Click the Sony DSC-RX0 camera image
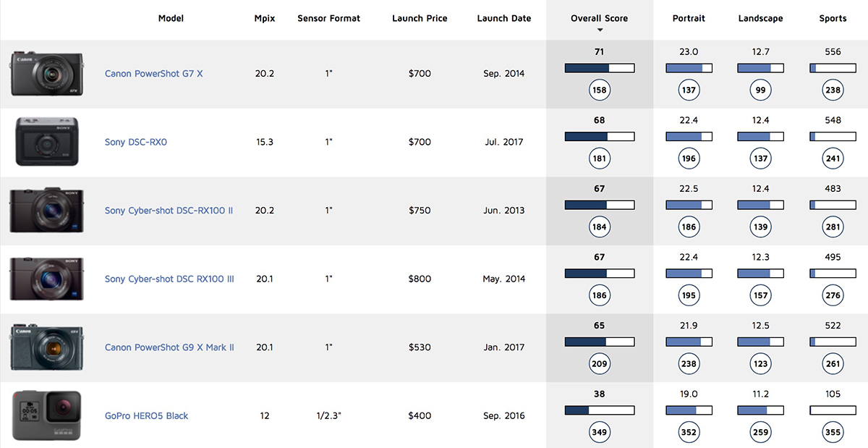This screenshot has height=448, width=868. (x=46, y=143)
